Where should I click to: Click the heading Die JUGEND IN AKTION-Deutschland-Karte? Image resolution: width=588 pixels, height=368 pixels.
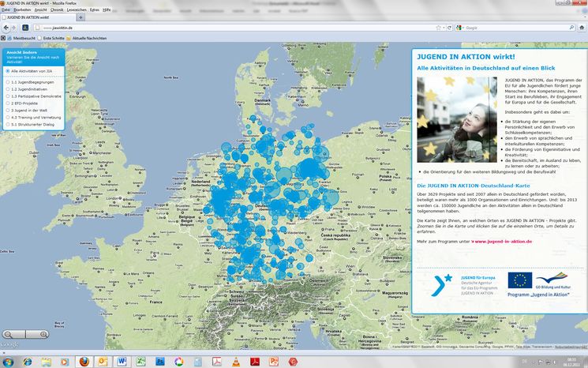474,186
